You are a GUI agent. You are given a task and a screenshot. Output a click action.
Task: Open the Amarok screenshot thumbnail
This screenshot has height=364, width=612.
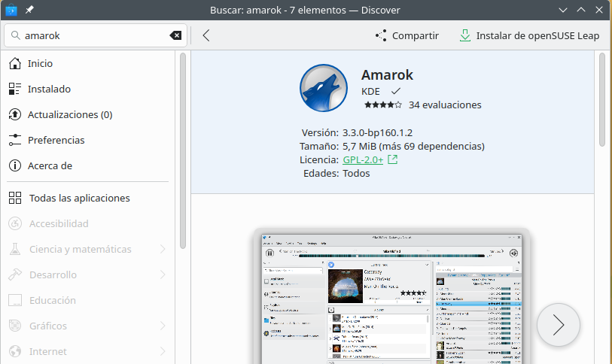click(391, 297)
